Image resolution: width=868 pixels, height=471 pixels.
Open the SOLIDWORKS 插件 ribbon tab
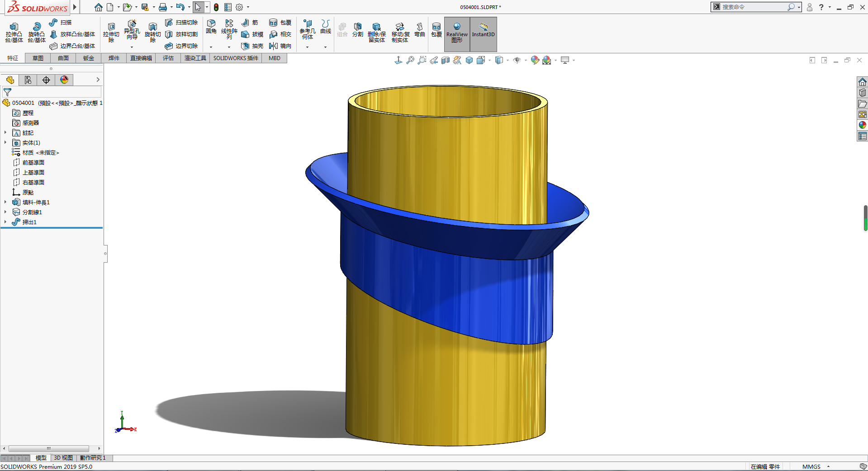coord(236,58)
